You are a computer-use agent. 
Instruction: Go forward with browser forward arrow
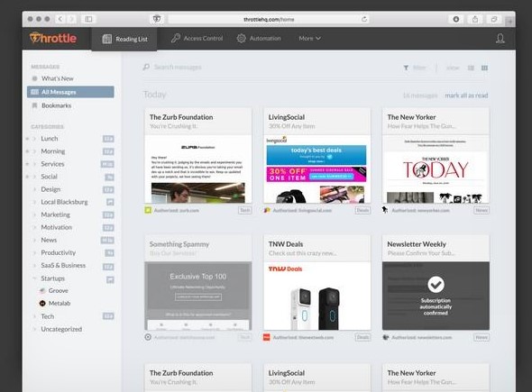[71, 19]
